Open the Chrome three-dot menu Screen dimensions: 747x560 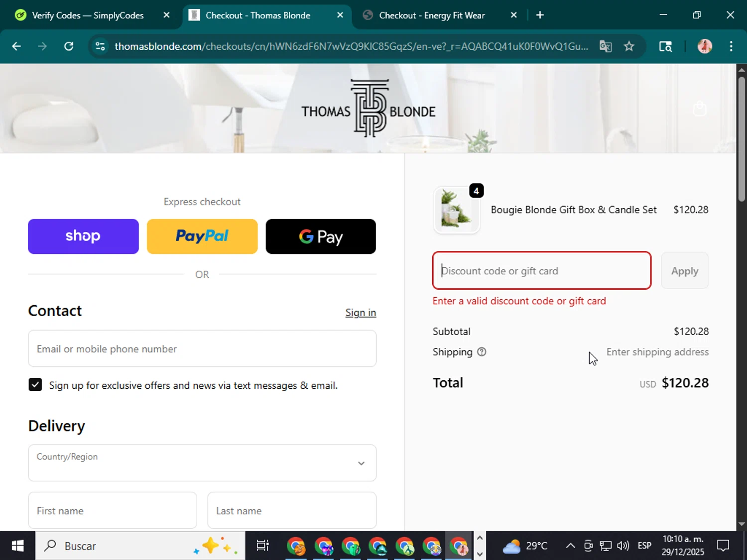pyautogui.click(x=731, y=46)
